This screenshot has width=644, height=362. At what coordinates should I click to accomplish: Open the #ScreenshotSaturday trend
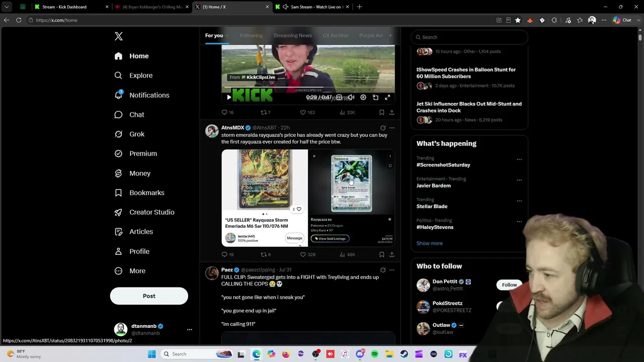pos(443,165)
